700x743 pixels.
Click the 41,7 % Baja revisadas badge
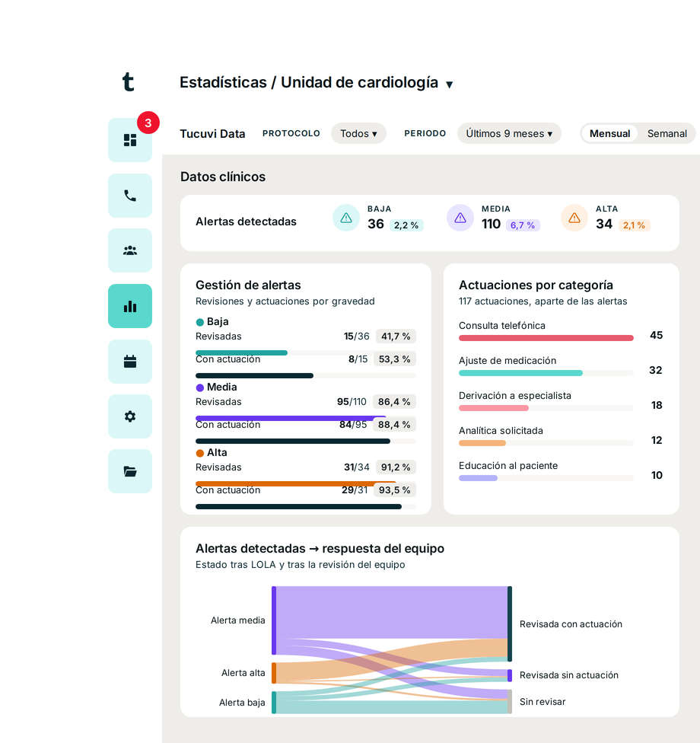click(396, 336)
